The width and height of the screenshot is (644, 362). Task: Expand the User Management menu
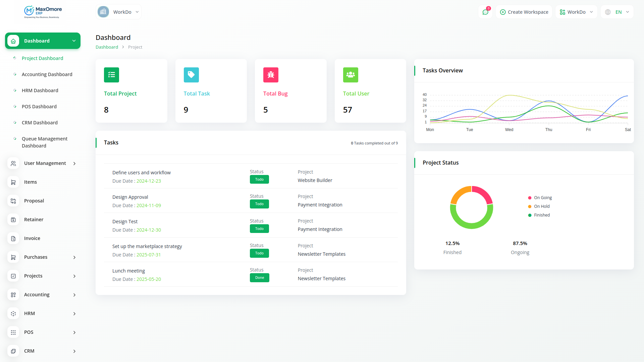coord(43,163)
